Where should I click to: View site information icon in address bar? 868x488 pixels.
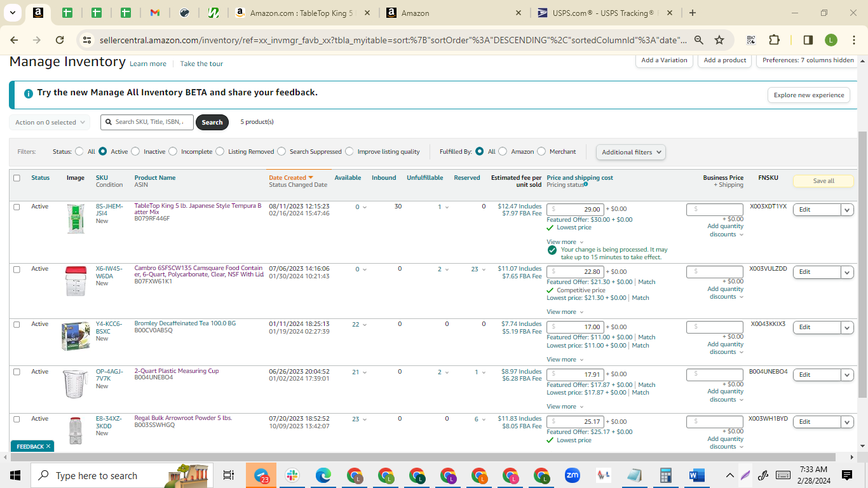pyautogui.click(x=87, y=40)
